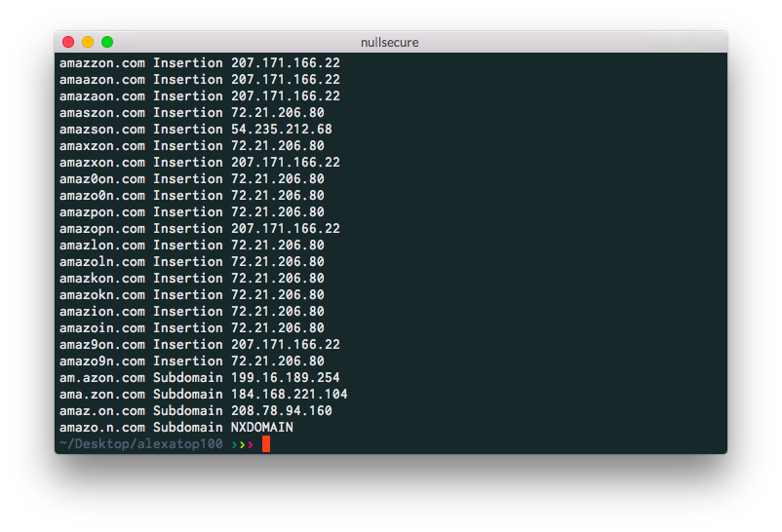Click the ~/Desktop/alexatop100 prompt path
782x532 pixels.
140,444
